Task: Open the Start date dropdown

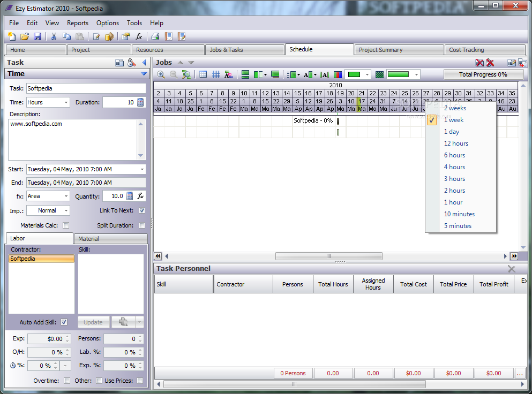Action: [x=142, y=169]
